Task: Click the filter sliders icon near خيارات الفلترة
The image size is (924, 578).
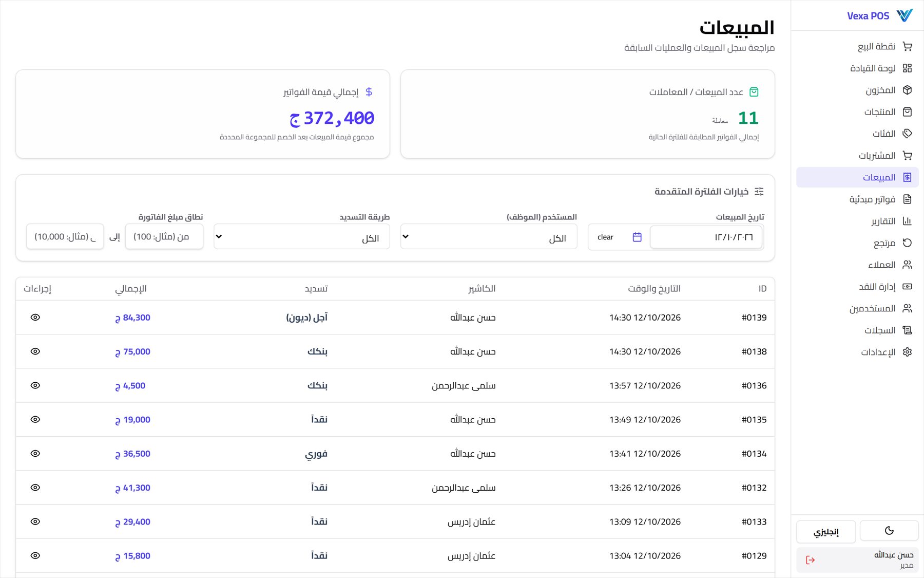Action: (x=759, y=192)
